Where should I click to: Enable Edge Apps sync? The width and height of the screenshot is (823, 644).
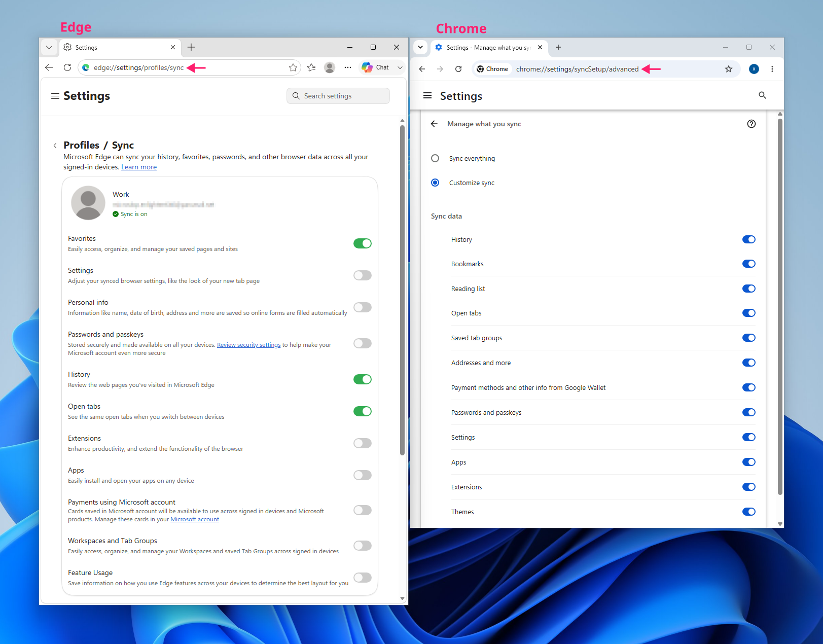pos(363,475)
